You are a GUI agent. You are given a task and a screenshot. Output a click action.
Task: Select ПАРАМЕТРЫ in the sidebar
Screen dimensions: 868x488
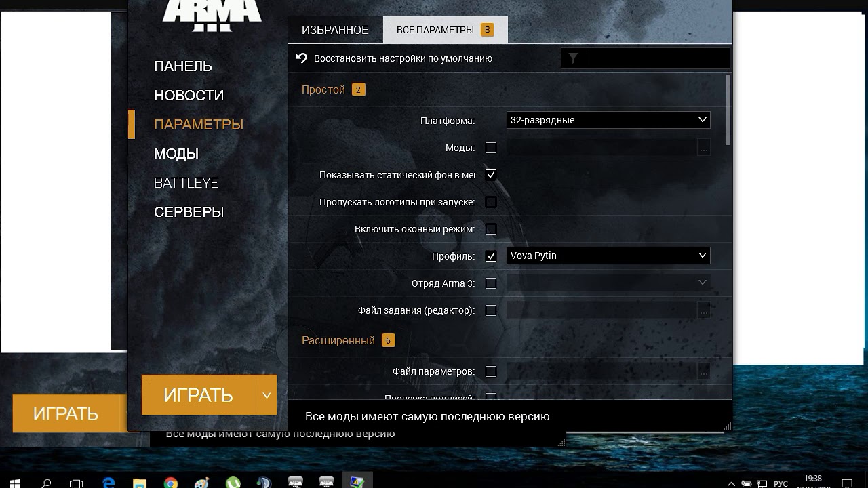(199, 125)
